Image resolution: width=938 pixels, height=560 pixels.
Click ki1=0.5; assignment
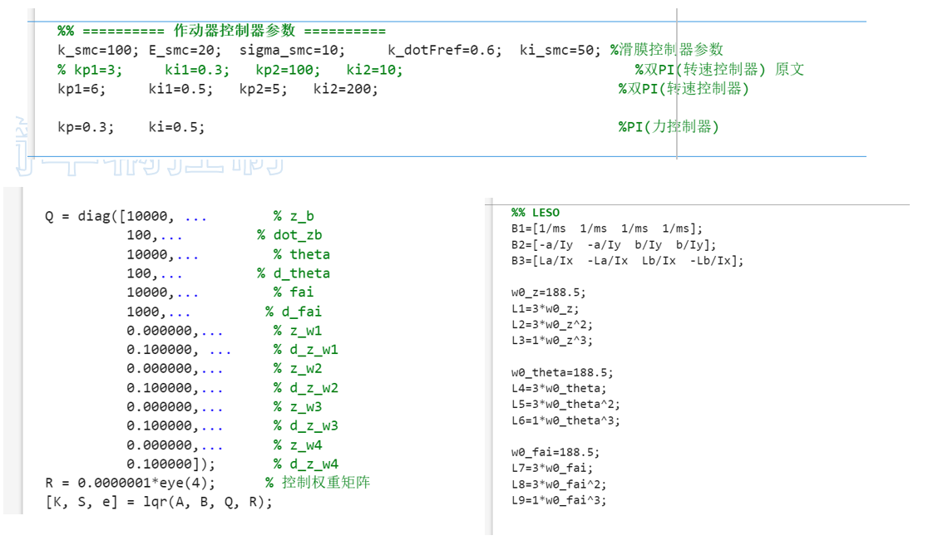tap(180, 89)
